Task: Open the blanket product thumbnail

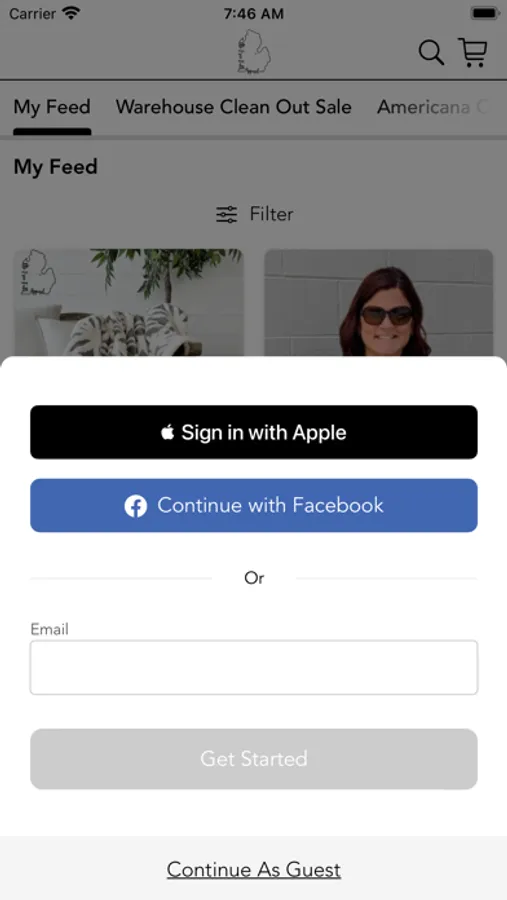Action: pos(129,302)
